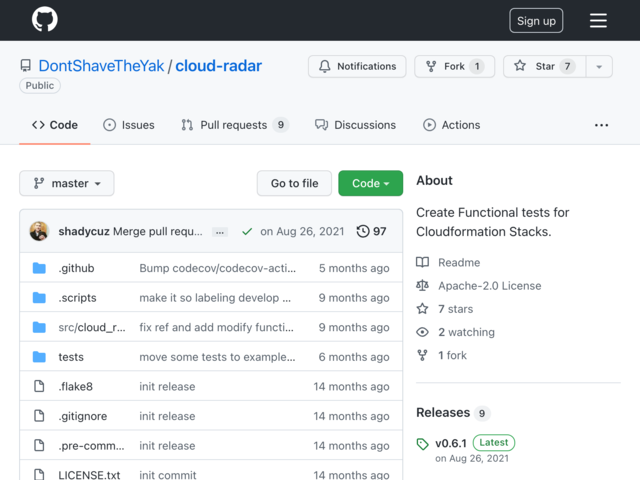640x480 pixels.
Task: Open DontShaveTheYak owner profile link
Action: point(101,66)
